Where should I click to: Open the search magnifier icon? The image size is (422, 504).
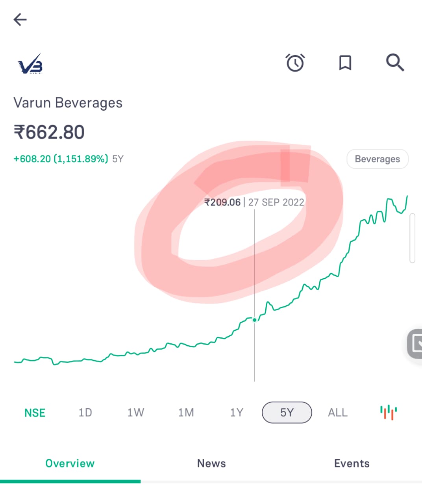coord(395,63)
